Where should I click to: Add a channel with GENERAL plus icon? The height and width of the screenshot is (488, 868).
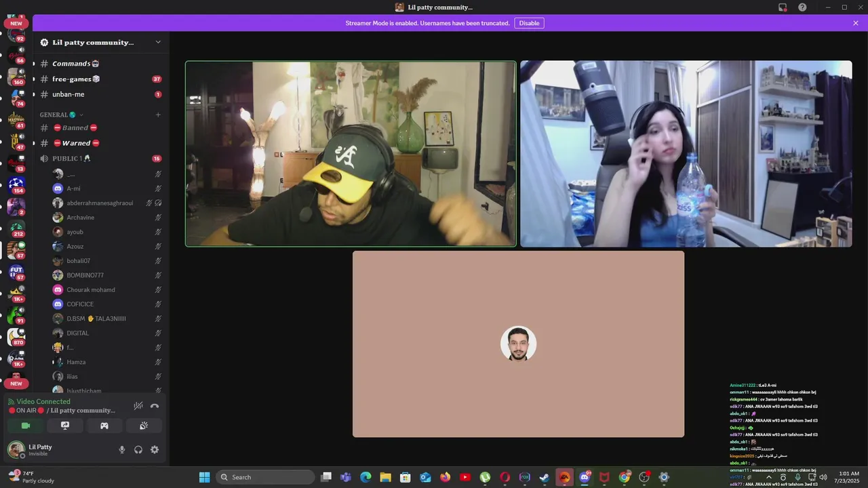[158, 115]
